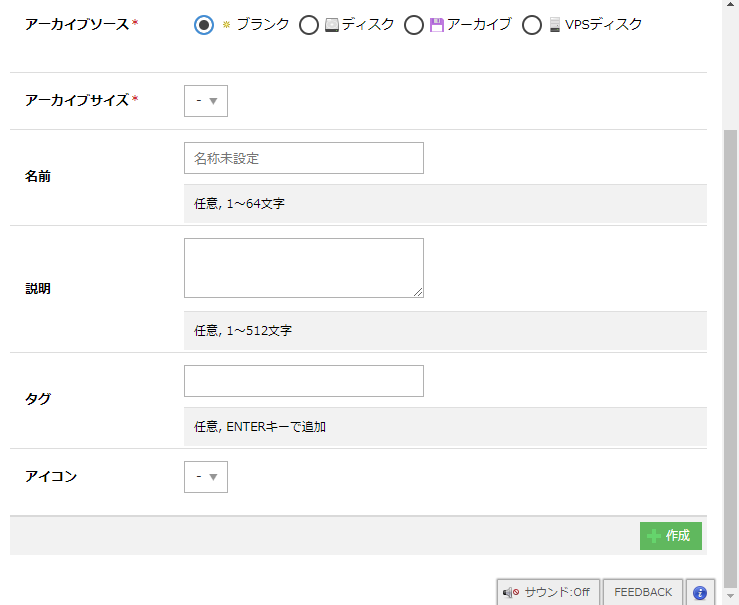Open the blue info icon
This screenshot has width=739, height=605.
(700, 592)
